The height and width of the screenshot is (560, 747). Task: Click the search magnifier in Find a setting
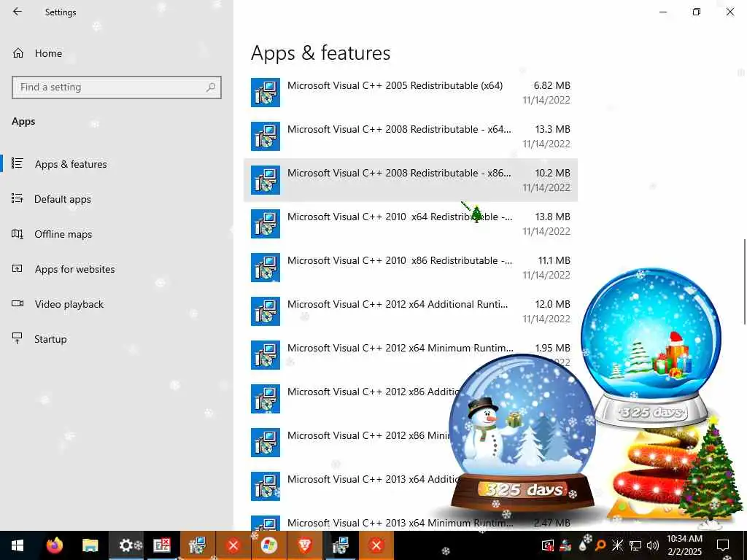(x=211, y=87)
